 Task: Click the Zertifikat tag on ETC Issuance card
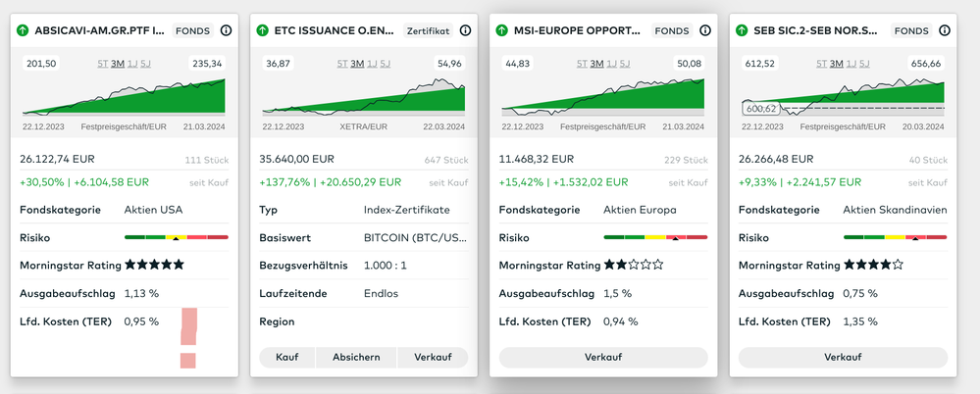click(x=429, y=30)
